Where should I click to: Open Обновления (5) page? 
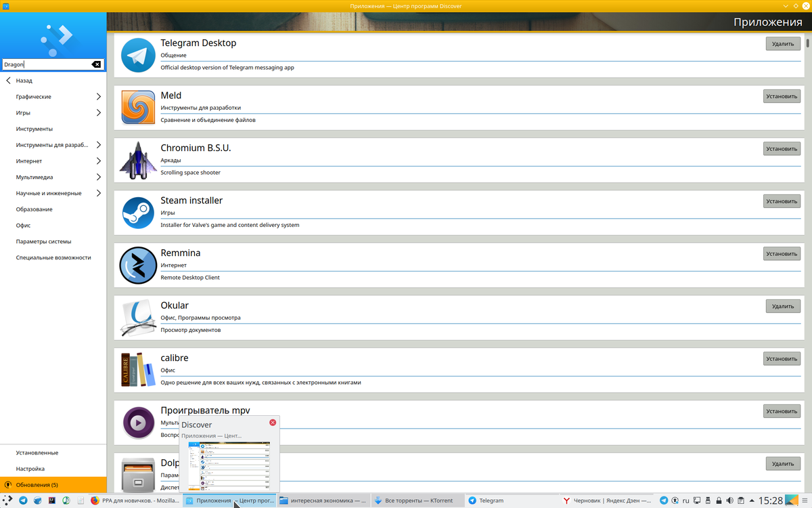pyautogui.click(x=53, y=485)
